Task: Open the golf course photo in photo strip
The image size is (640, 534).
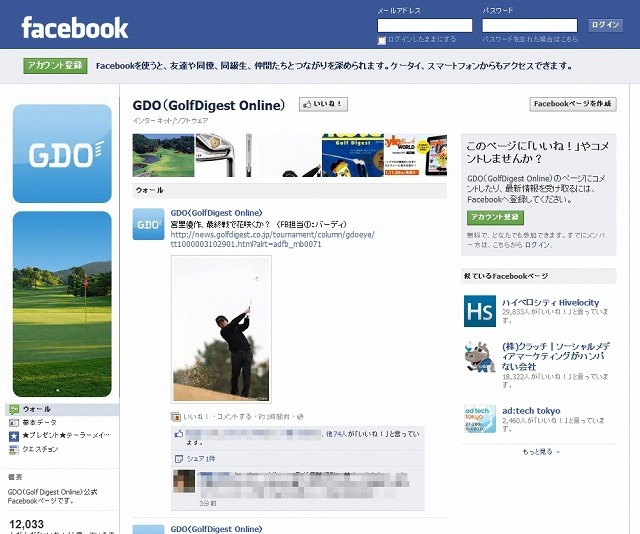Action: (x=163, y=155)
